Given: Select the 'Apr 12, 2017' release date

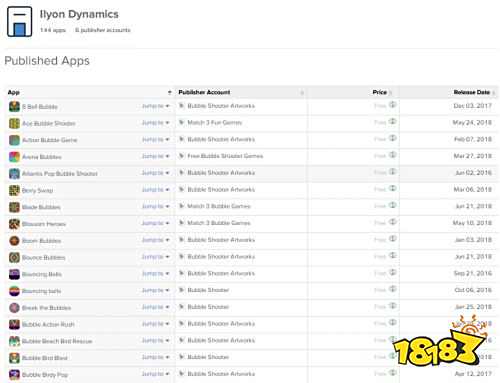Looking at the screenshot, I should pos(473,374).
